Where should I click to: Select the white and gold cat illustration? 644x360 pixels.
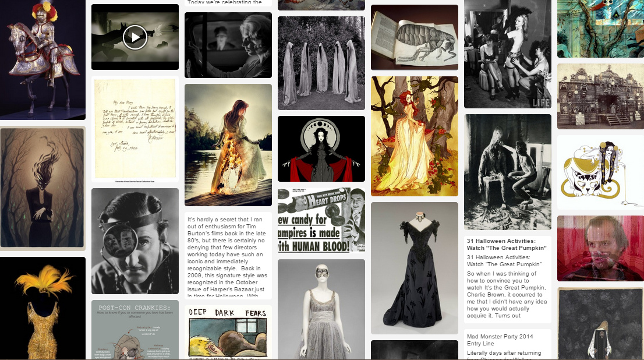click(x=600, y=172)
